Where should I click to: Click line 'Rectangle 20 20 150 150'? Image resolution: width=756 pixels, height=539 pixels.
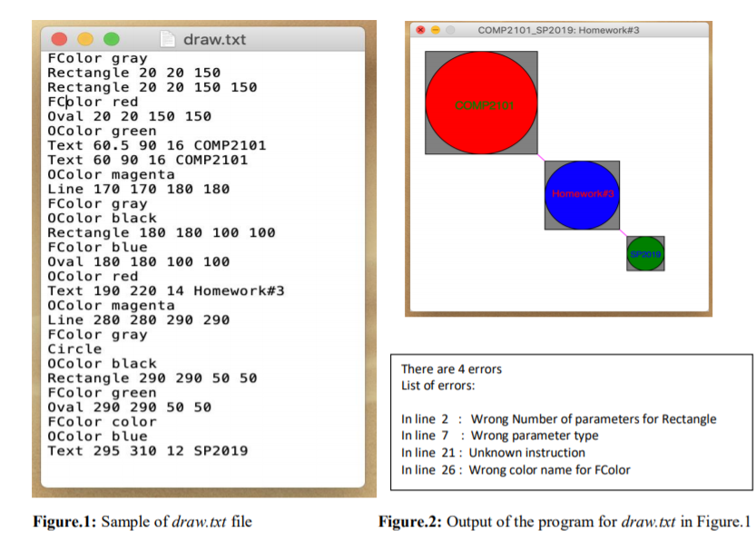(x=152, y=87)
